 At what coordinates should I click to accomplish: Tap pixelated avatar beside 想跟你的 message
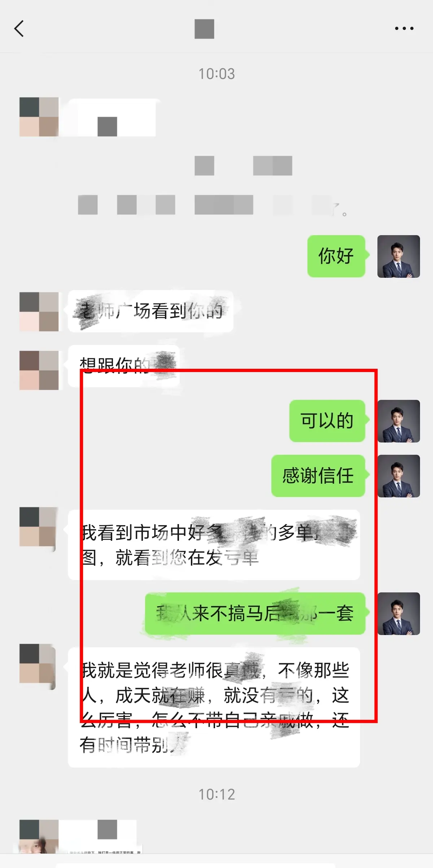click(39, 370)
